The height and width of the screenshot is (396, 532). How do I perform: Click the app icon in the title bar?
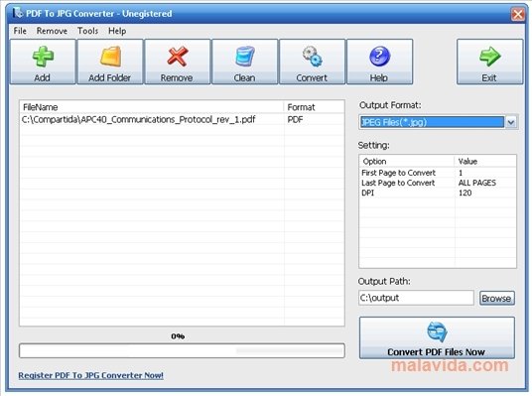coord(17,13)
